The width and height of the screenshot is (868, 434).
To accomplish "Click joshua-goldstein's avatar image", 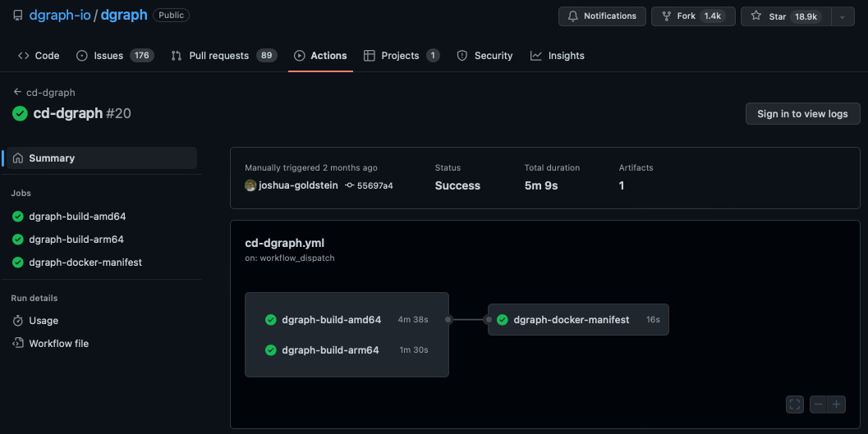I will tap(250, 185).
